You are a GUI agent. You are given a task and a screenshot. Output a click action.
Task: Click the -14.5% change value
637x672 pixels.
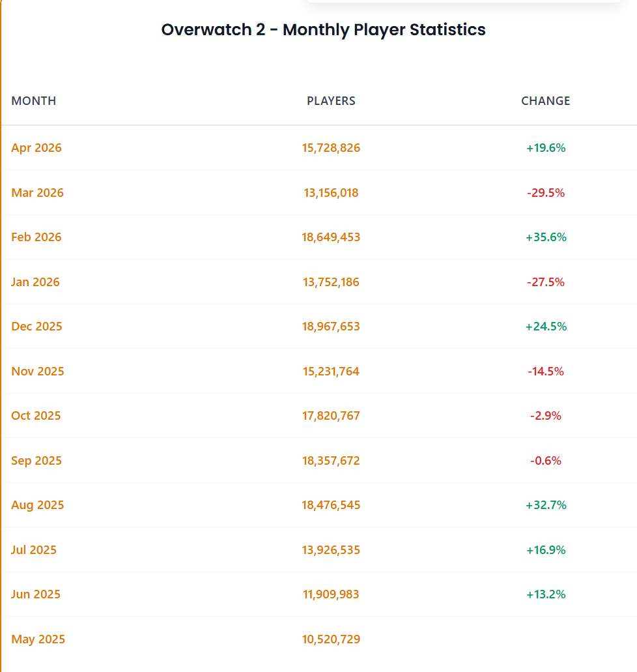546,371
